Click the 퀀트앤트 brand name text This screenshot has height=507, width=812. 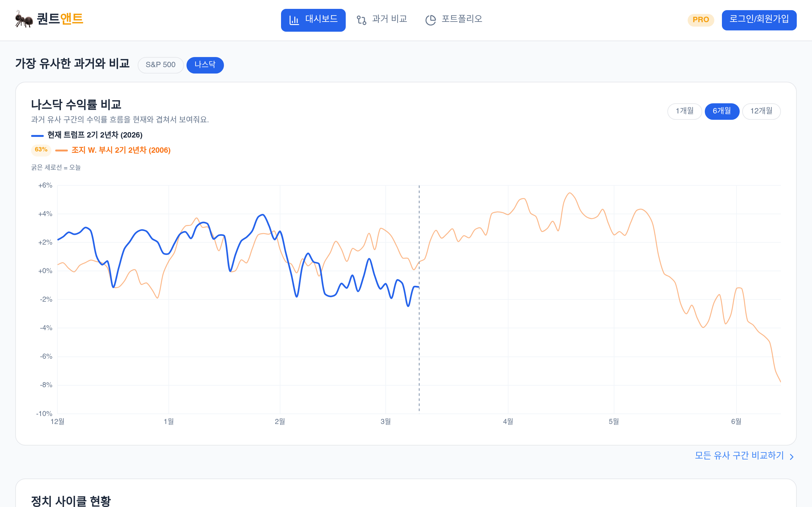point(60,19)
